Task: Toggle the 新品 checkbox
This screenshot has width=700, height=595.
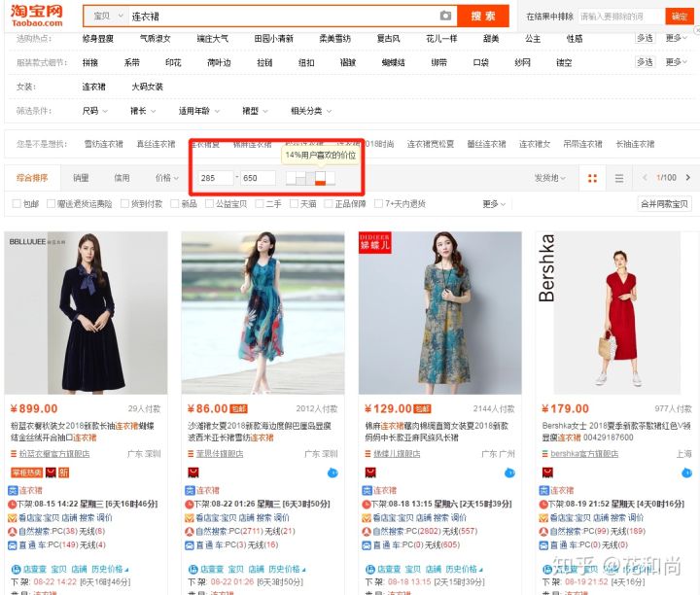Action: 175,204
